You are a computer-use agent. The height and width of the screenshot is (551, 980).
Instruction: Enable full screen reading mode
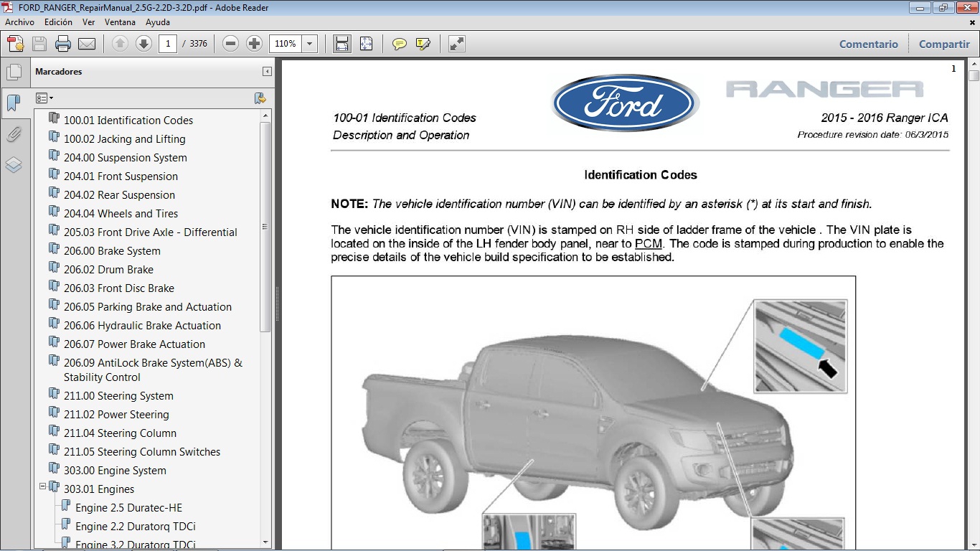tap(457, 43)
